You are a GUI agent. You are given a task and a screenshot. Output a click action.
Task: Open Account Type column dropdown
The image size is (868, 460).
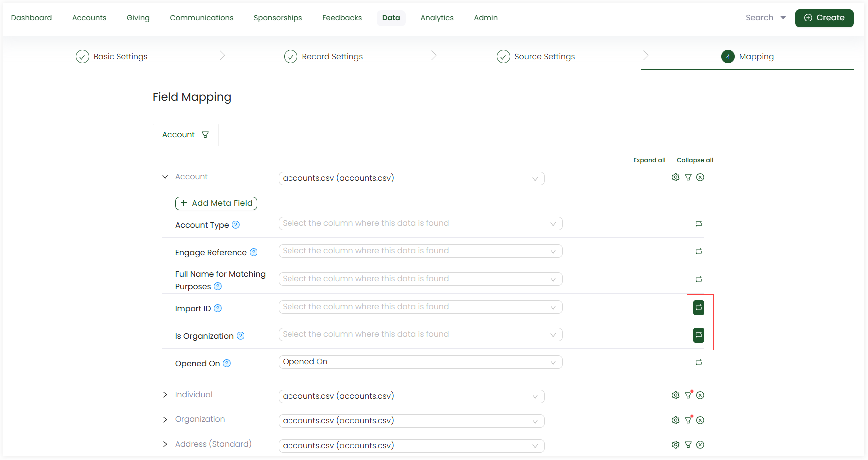420,223
